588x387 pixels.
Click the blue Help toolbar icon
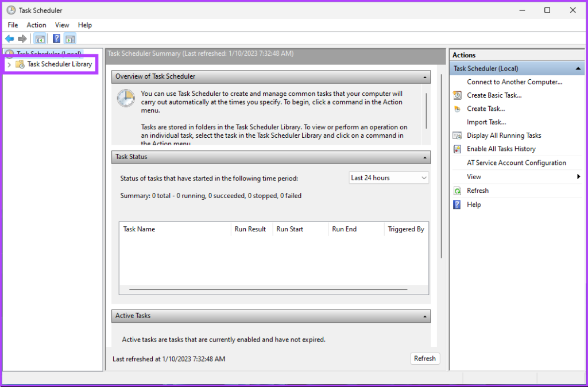pyautogui.click(x=56, y=38)
